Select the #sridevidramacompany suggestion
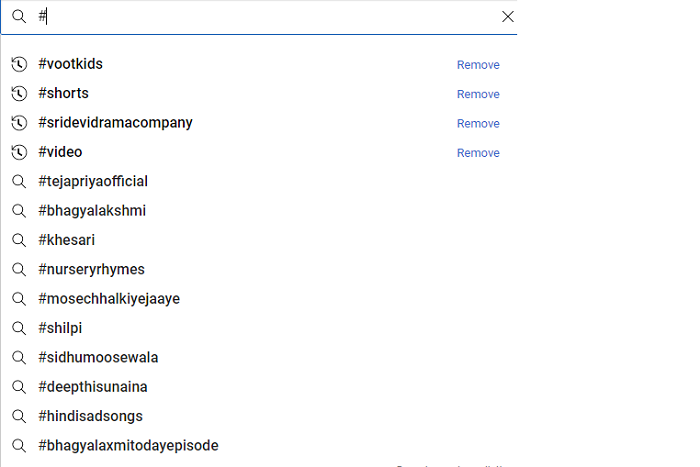Image resolution: width=700 pixels, height=467 pixels. click(x=115, y=123)
